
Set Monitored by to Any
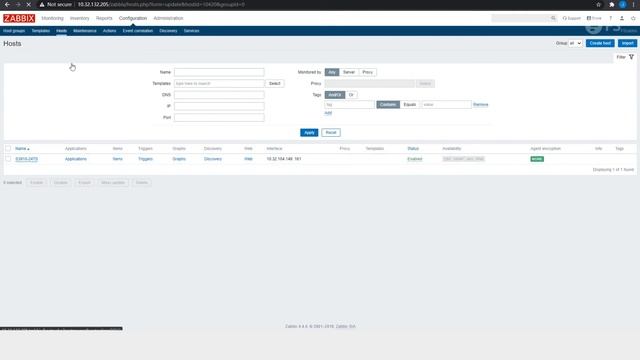click(x=332, y=72)
